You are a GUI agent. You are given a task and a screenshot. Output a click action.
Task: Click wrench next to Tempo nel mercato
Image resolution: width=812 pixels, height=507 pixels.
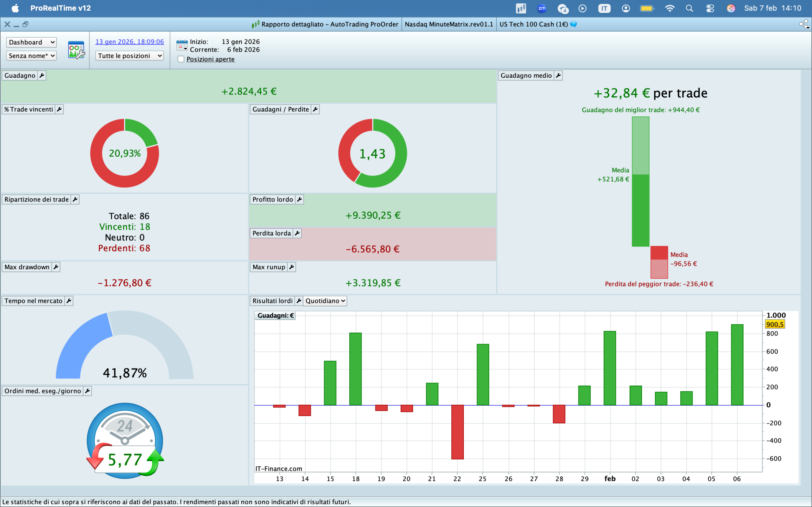click(69, 301)
